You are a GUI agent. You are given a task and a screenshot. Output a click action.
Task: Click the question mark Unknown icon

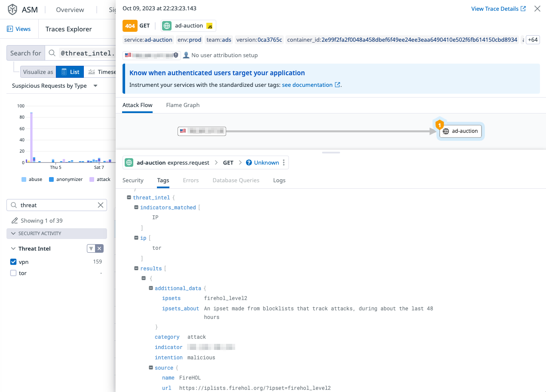pos(249,162)
